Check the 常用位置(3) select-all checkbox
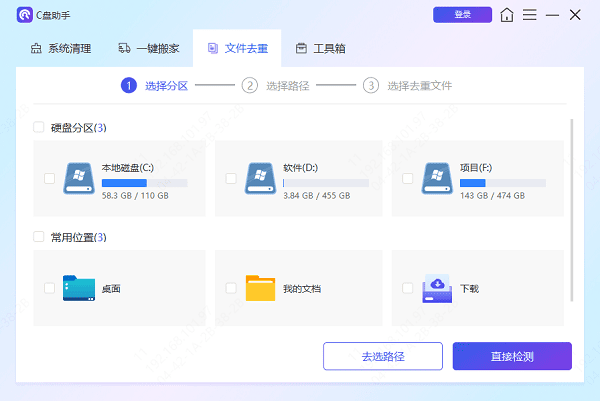Screen dimensions: 600x401 39,238
